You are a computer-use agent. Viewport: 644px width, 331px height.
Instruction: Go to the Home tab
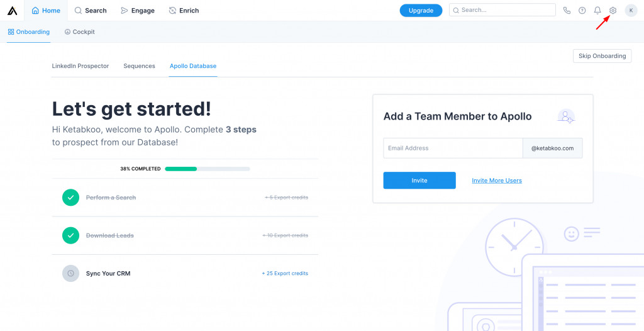pos(46,11)
